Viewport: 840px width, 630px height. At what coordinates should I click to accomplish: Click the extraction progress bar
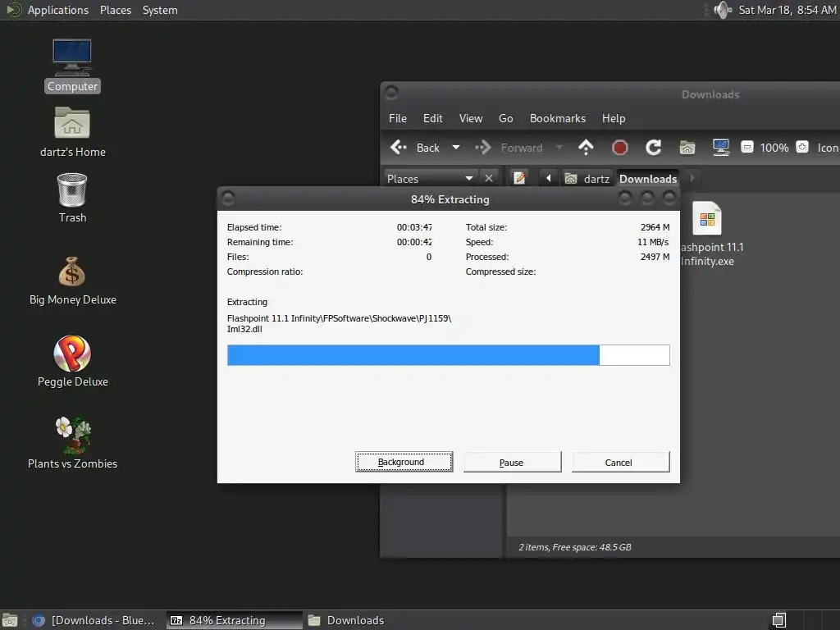pyautogui.click(x=449, y=355)
